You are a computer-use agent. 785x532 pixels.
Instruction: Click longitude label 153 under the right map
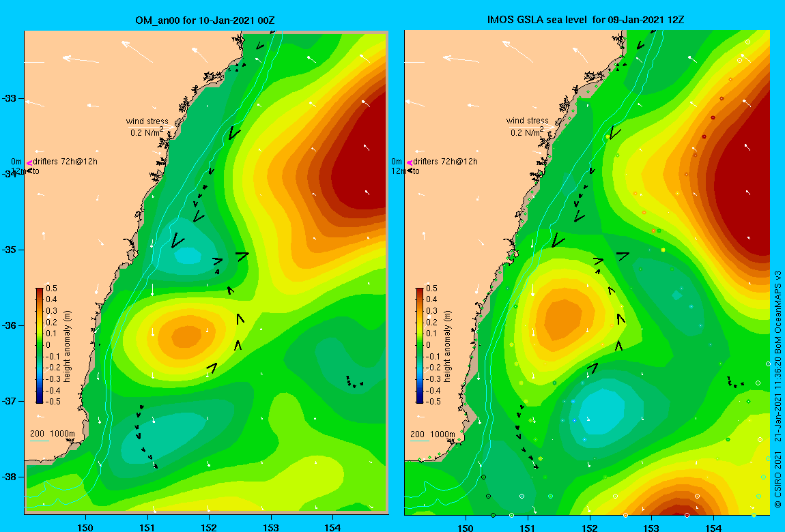[x=651, y=527]
